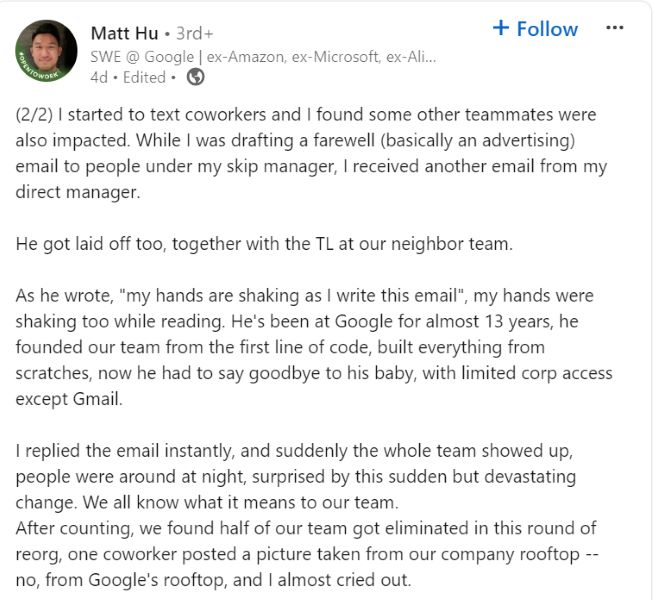Click the 3rd+ connection degree label
Viewport: 653px width, 600px height.
tap(195, 34)
